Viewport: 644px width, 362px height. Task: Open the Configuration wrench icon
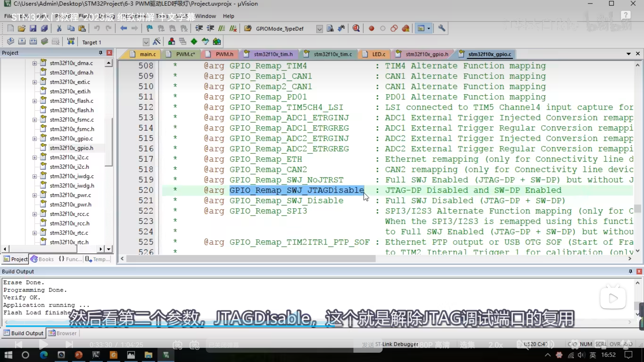(441, 28)
